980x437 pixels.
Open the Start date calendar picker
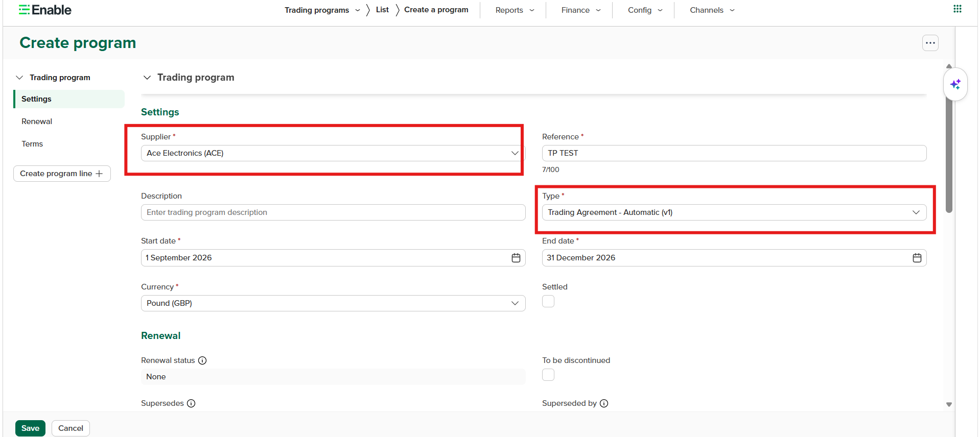[516, 258]
